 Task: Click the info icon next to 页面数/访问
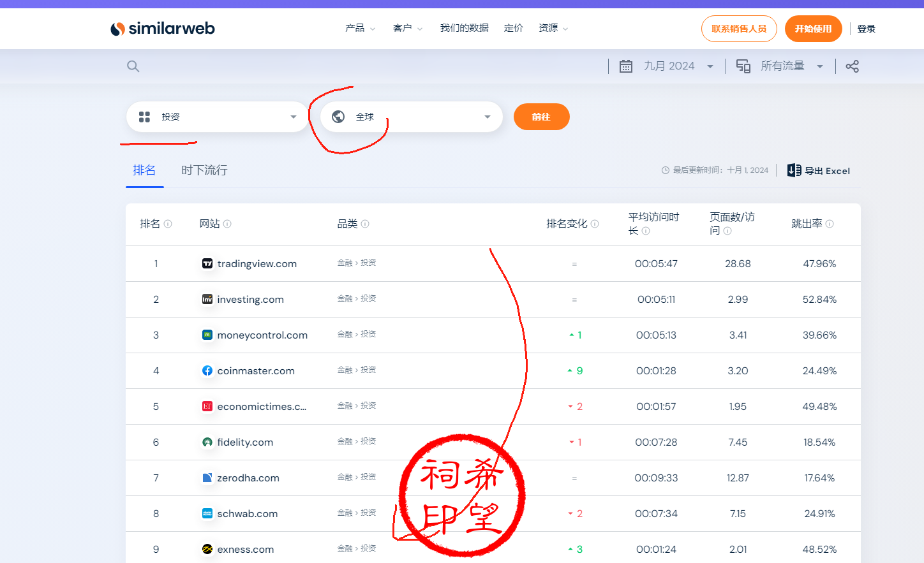727,231
